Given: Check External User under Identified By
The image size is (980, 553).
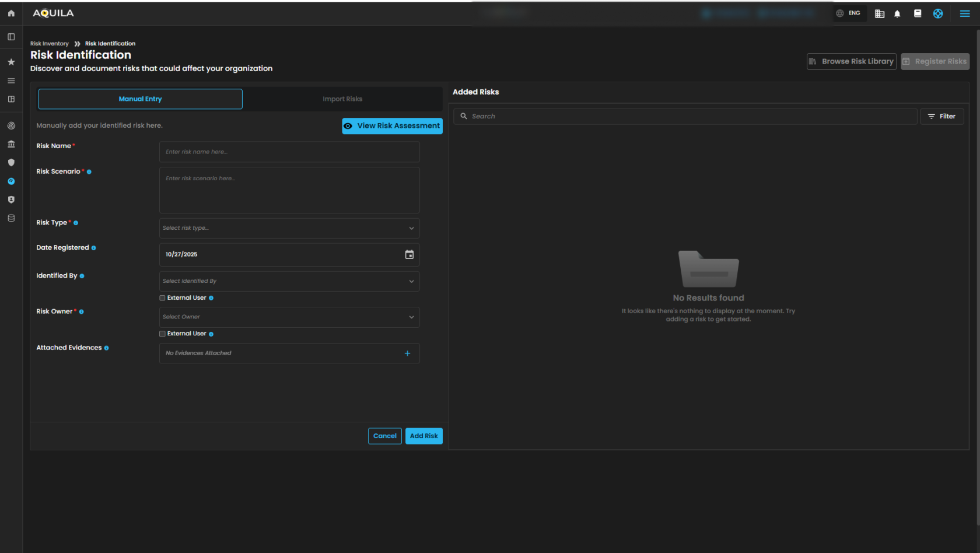Looking at the screenshot, I should pyautogui.click(x=163, y=298).
